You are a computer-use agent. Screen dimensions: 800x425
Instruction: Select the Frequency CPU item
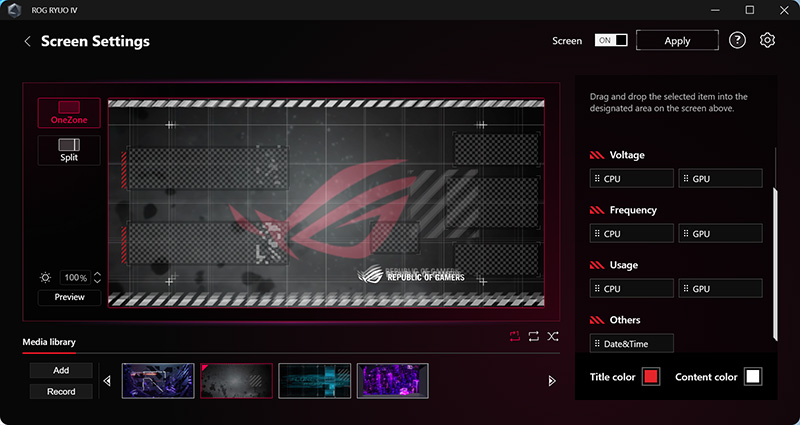(632, 233)
